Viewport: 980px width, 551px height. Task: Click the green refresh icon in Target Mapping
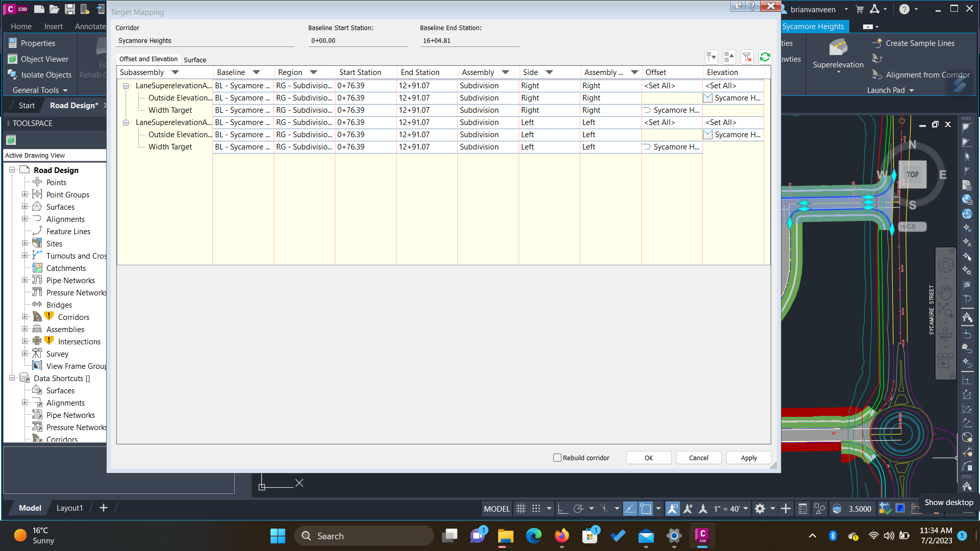(765, 57)
